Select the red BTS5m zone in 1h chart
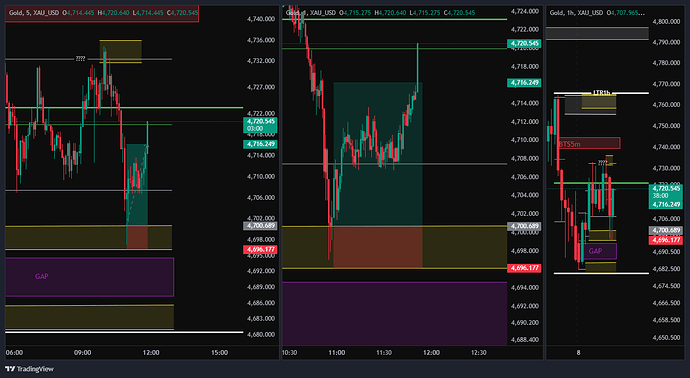The image size is (690, 378). coord(589,143)
